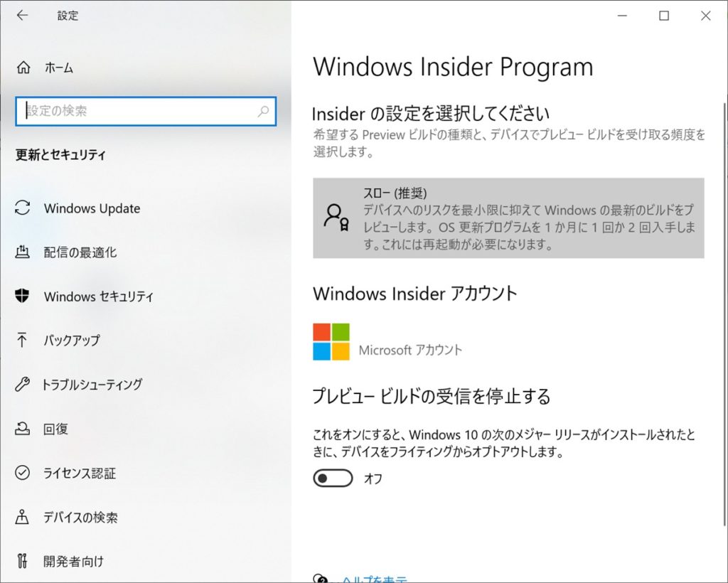Click the 更新とセキュリティ category heading
The height and width of the screenshot is (583, 728).
[x=60, y=154]
